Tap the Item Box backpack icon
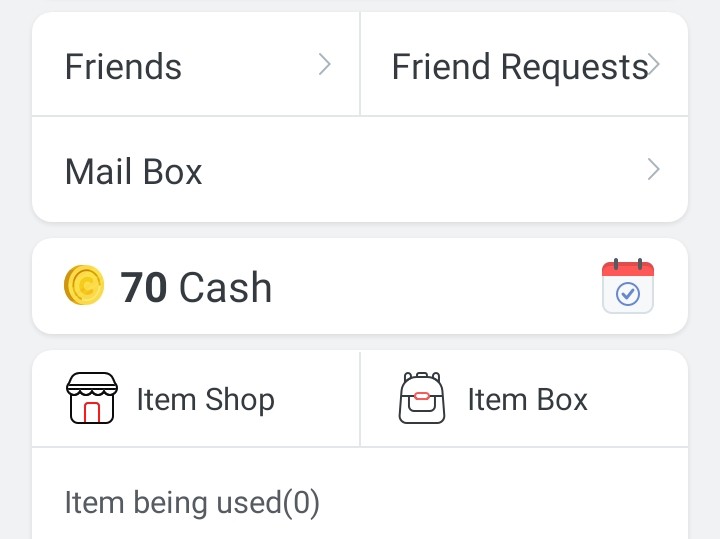This screenshot has width=720, height=539. pyautogui.click(x=422, y=399)
